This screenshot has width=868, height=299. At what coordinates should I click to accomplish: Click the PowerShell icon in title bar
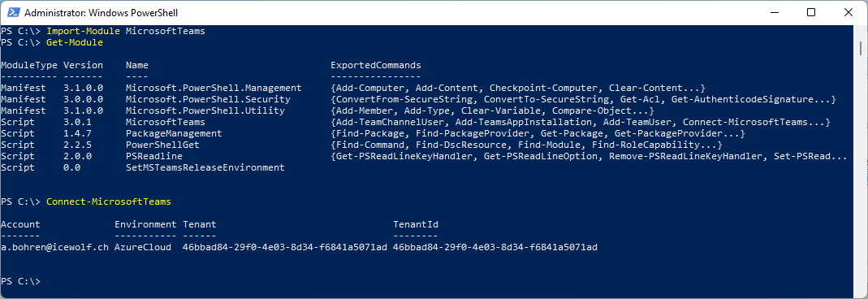click(13, 12)
